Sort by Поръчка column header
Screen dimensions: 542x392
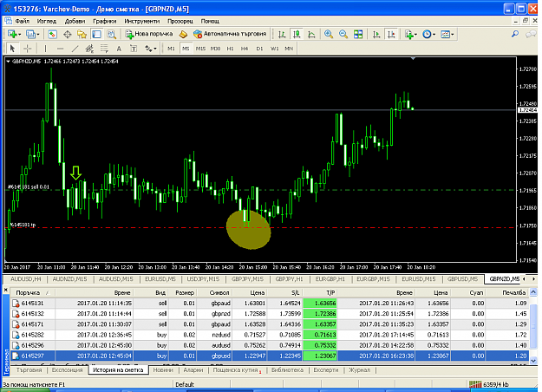(x=32, y=293)
